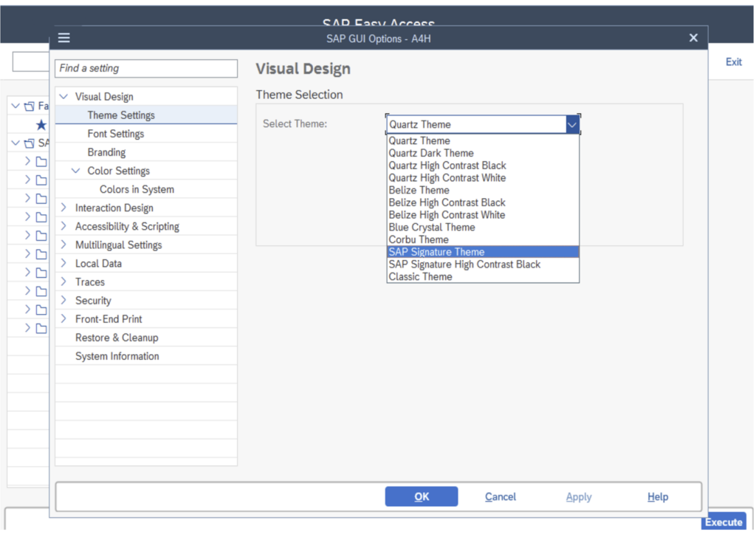Collapse the Favorites folder in SAP Easy Access

click(16, 106)
